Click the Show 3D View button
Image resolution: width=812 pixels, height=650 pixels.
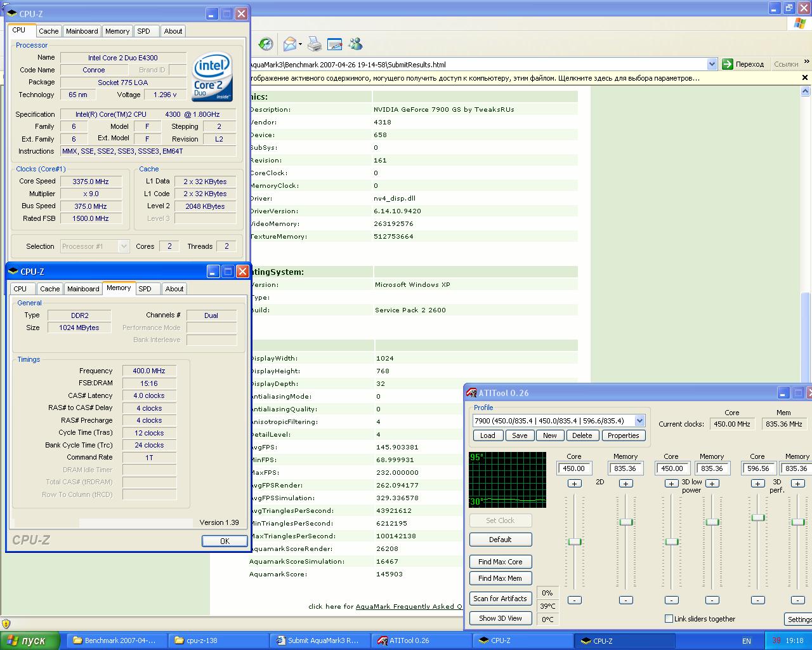(501, 618)
